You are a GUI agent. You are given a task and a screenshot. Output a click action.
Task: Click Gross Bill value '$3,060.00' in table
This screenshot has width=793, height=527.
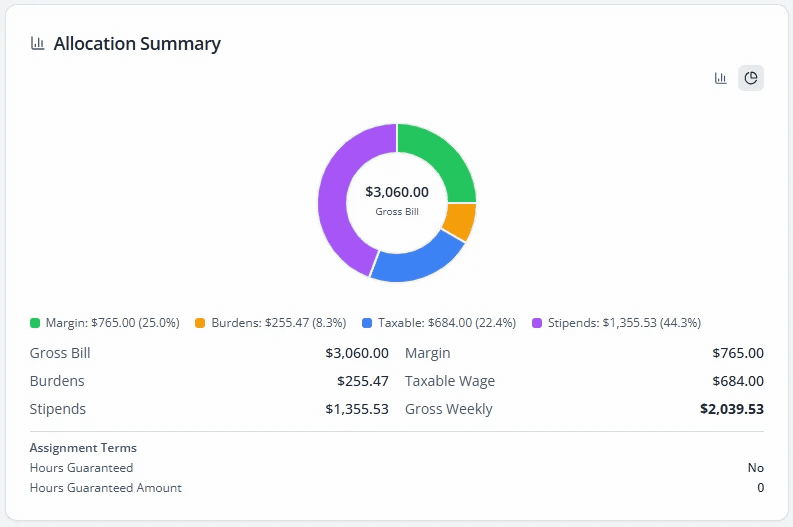pyautogui.click(x=357, y=353)
